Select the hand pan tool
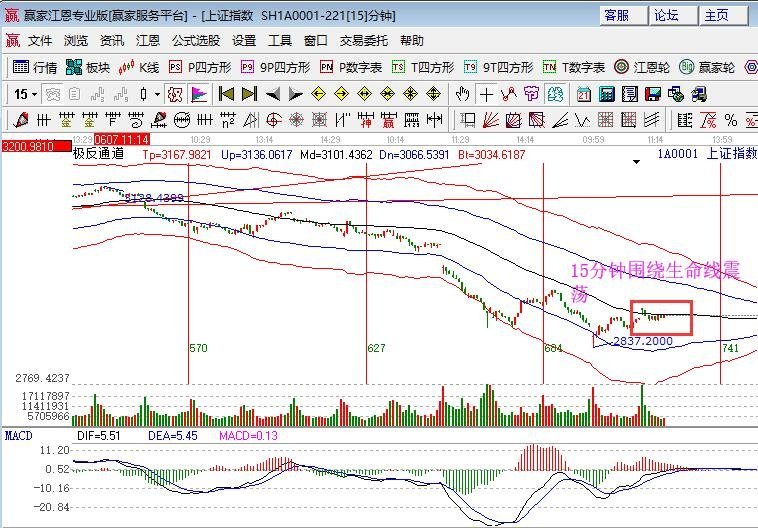Image resolution: width=758 pixels, height=528 pixels. [463, 94]
